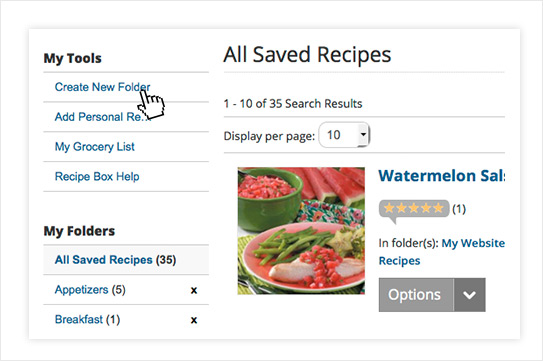Viewport: 543px width, 361px height.
Task: Remove the Breakfast folder using its x icon
Action: (194, 320)
